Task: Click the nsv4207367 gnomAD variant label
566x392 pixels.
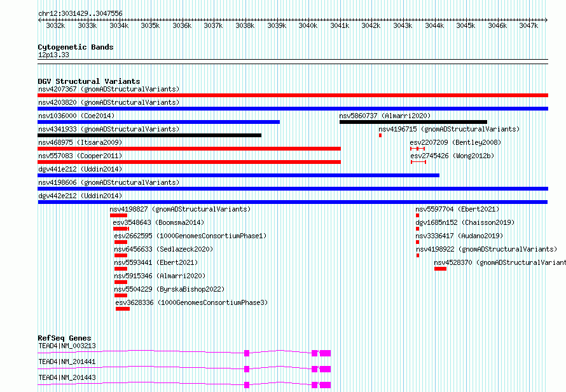Action: 109,89
